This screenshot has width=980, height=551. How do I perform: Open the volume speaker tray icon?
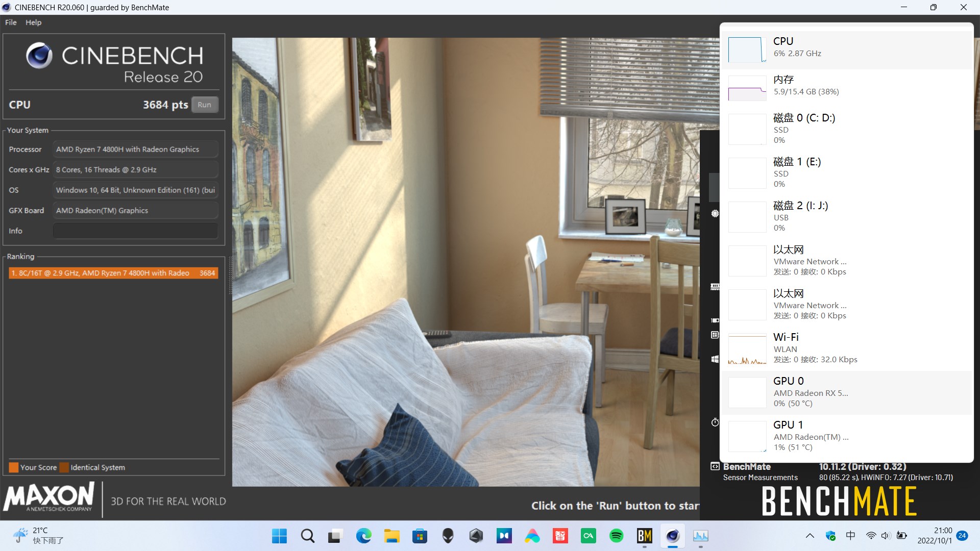[x=886, y=536]
